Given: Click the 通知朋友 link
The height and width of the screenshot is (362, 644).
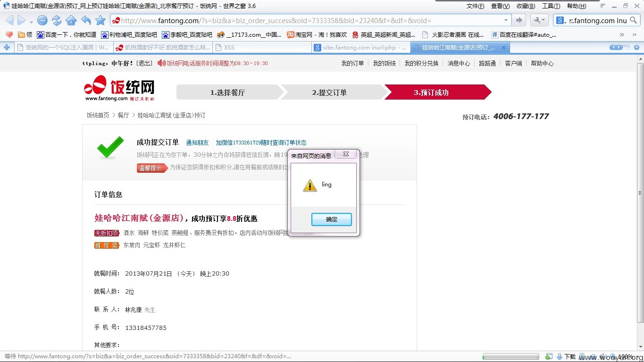Looking at the screenshot, I should coord(197,143).
